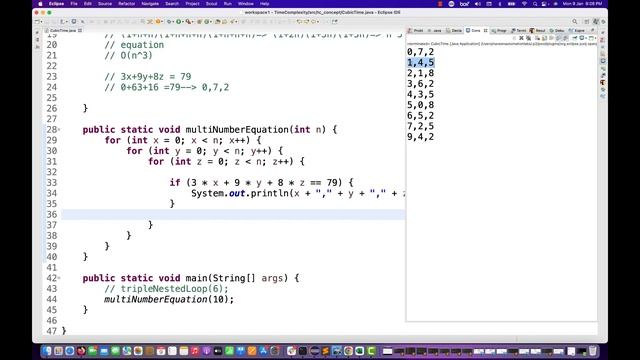Open the Run menu
This screenshot has height=360, width=640.
[x=228, y=4]
